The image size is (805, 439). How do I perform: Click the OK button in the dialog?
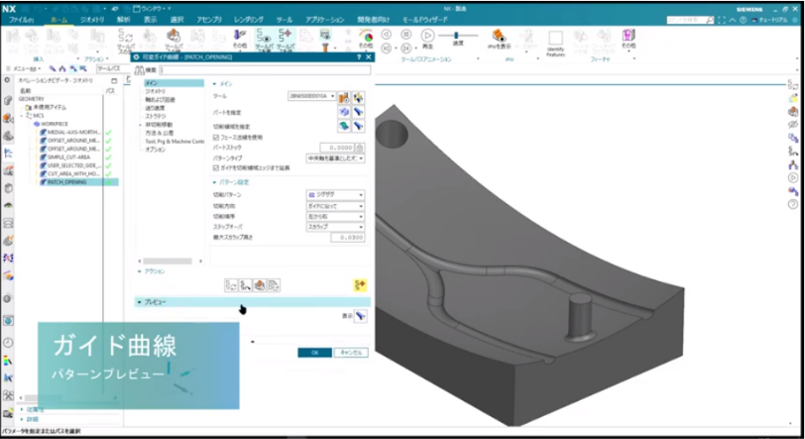tap(315, 353)
